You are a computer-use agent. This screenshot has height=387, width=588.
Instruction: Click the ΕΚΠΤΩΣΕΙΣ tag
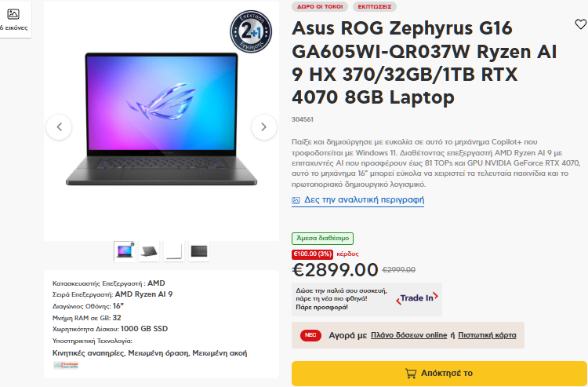click(375, 6)
